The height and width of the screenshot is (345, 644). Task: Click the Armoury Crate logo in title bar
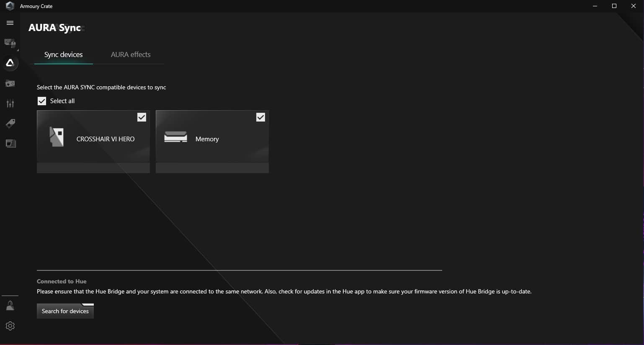click(x=10, y=6)
